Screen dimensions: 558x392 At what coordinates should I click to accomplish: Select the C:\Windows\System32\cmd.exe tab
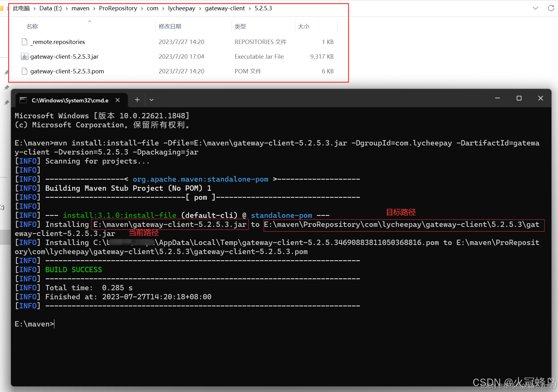[72, 100]
